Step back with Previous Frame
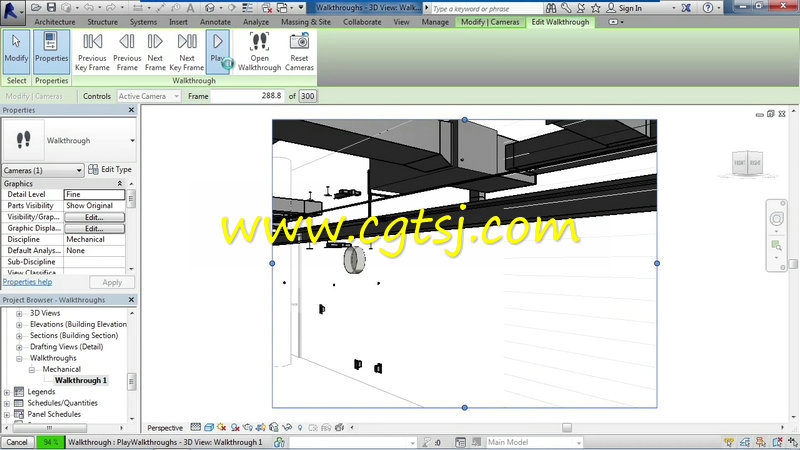This screenshot has height=450, width=800. click(127, 52)
